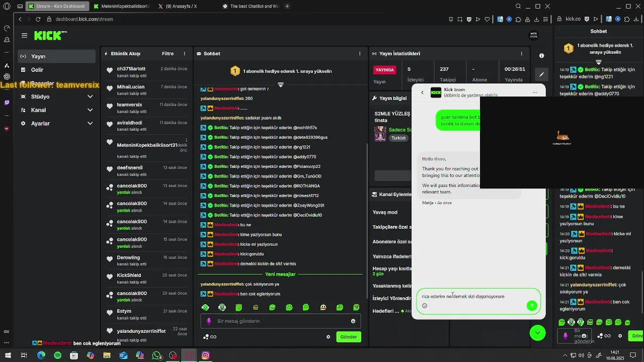Viewport: 644px width, 362px height.
Task: Expand the Kanal sidebar section
Action: point(56,110)
